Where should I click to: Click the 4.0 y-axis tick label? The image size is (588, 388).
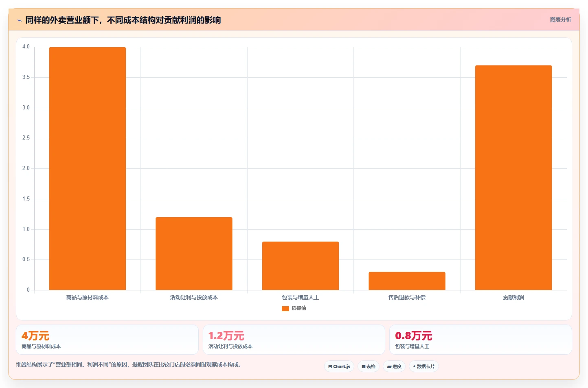tap(26, 47)
